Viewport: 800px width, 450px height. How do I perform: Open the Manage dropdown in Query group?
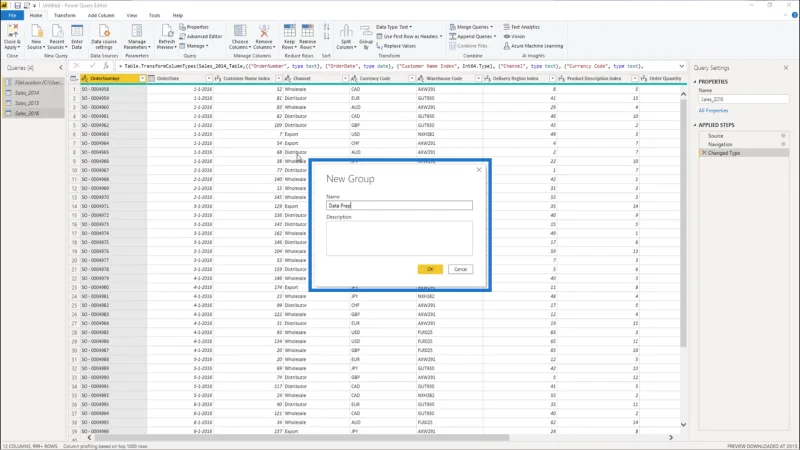coord(194,46)
